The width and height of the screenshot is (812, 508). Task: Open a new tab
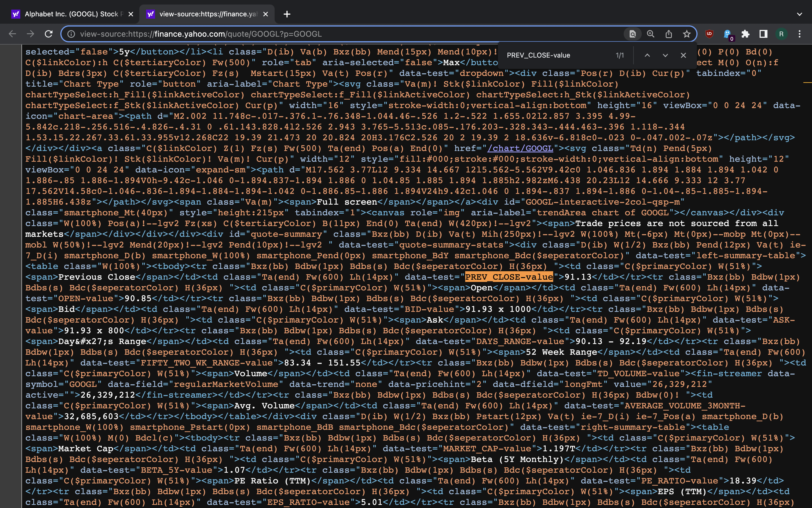click(287, 14)
